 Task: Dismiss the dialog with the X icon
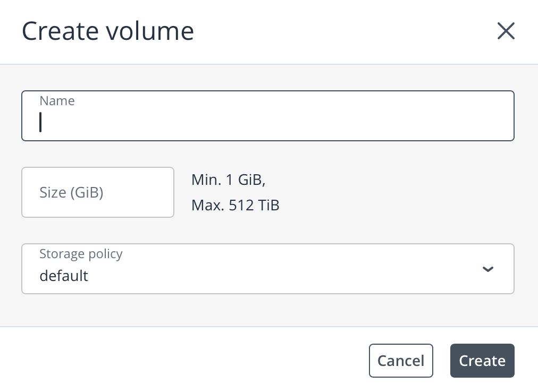tap(506, 31)
